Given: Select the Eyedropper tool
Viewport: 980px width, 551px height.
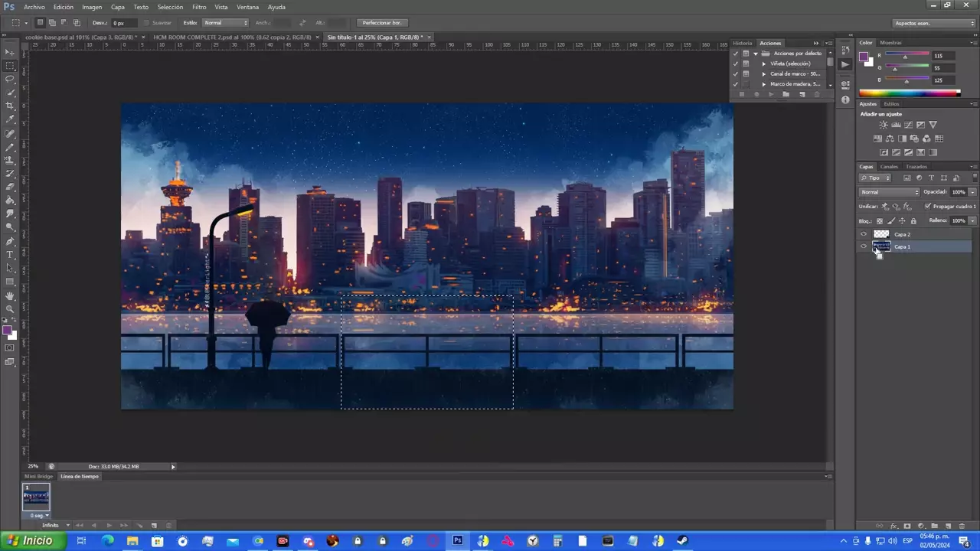Looking at the screenshot, I should coord(10,119).
